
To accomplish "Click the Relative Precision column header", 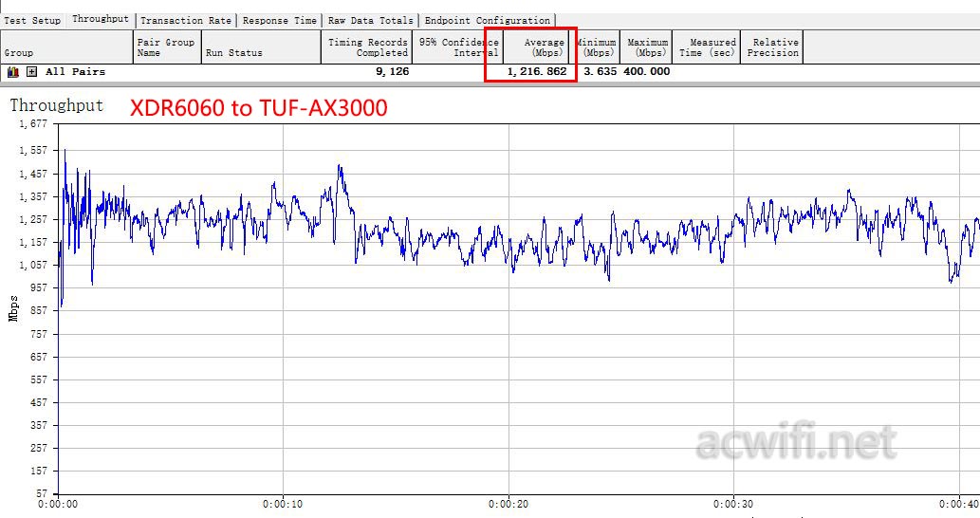I will pyautogui.click(x=772, y=46).
